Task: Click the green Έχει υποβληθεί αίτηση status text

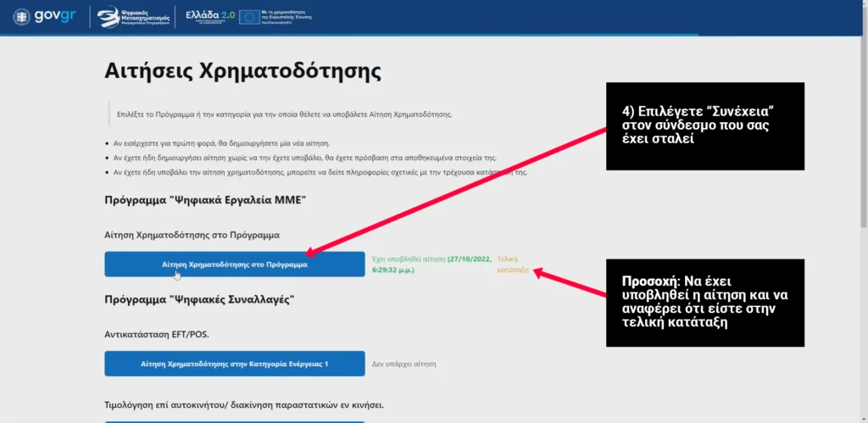Action: click(x=431, y=264)
